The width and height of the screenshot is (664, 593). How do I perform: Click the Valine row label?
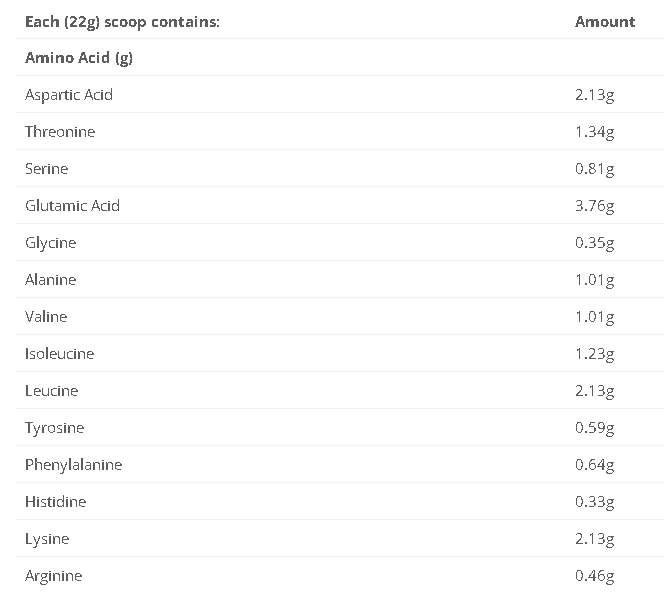point(46,317)
